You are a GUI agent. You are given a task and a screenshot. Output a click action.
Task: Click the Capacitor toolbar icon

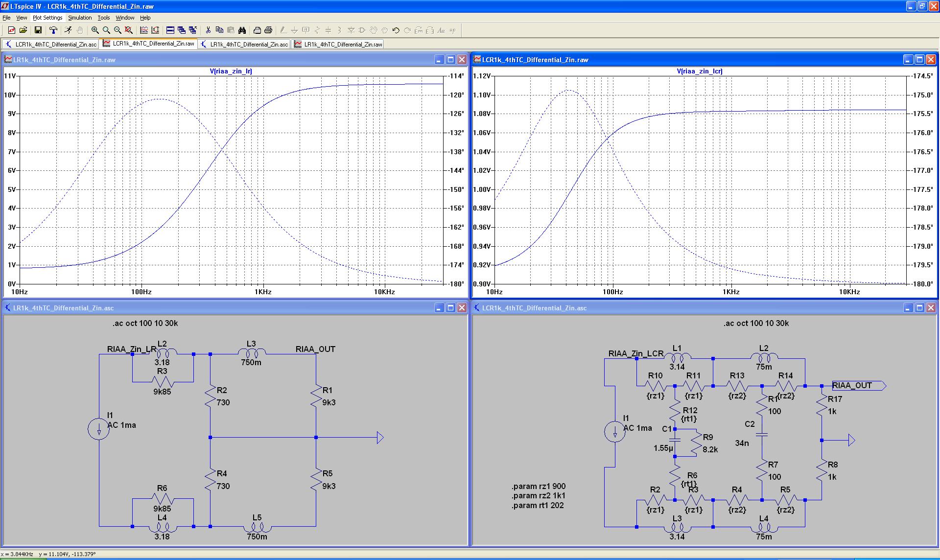[x=329, y=30]
